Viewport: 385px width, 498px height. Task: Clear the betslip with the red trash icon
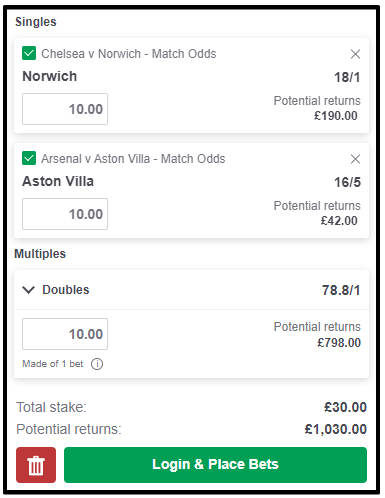click(36, 465)
